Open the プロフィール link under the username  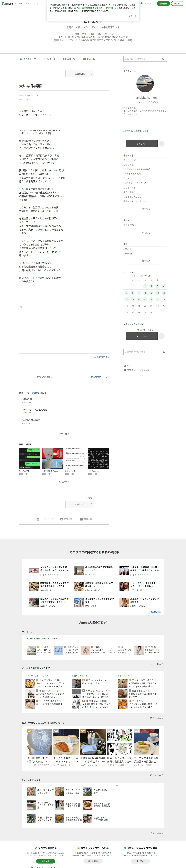138,102
